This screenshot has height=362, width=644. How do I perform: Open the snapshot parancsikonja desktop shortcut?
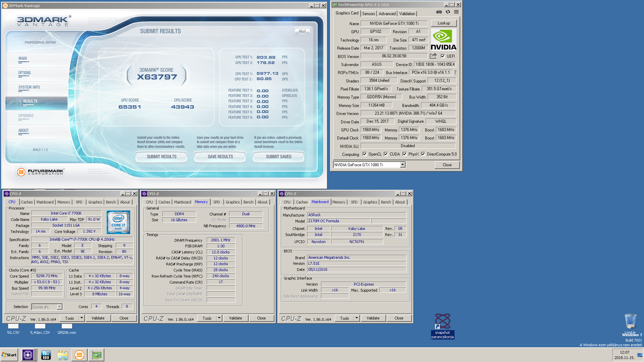442,326
